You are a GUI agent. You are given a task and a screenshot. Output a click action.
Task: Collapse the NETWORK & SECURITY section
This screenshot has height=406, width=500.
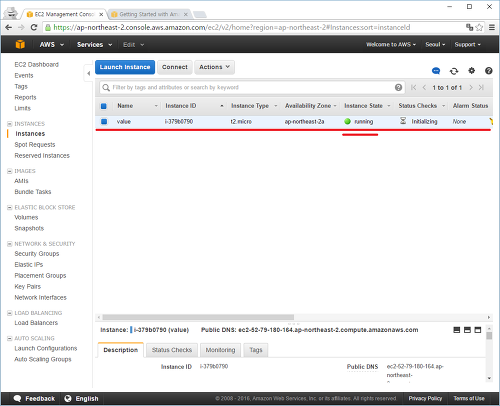(x=9, y=244)
